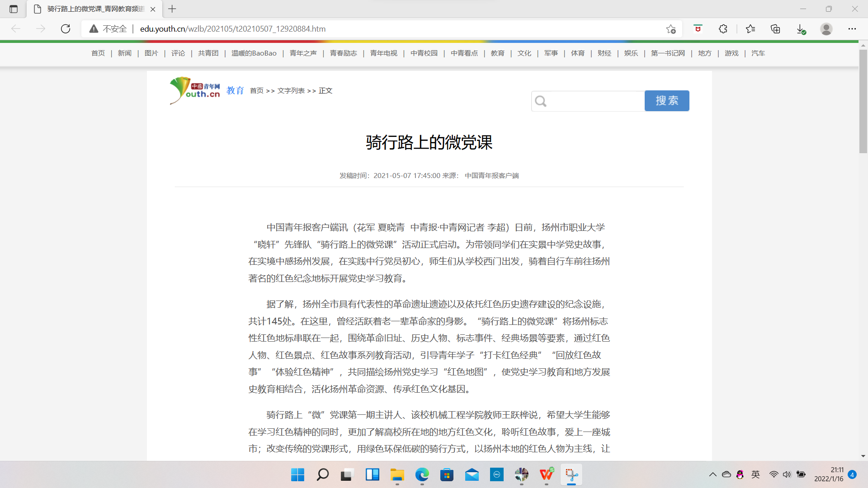
Task: Toggle the tracking protection shield icon
Action: [698, 28]
